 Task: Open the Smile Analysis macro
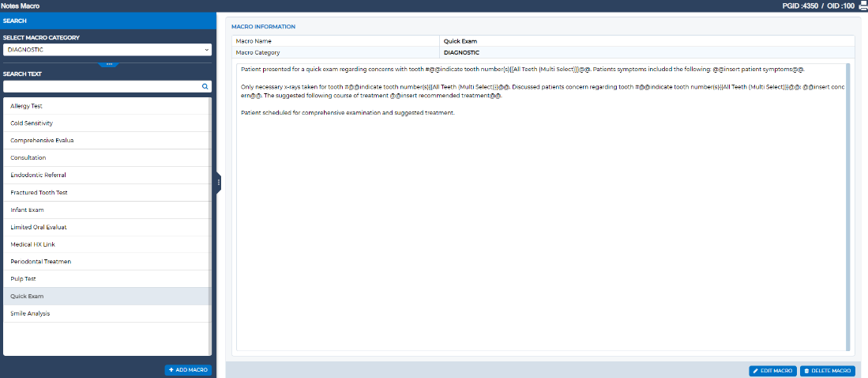(107, 314)
